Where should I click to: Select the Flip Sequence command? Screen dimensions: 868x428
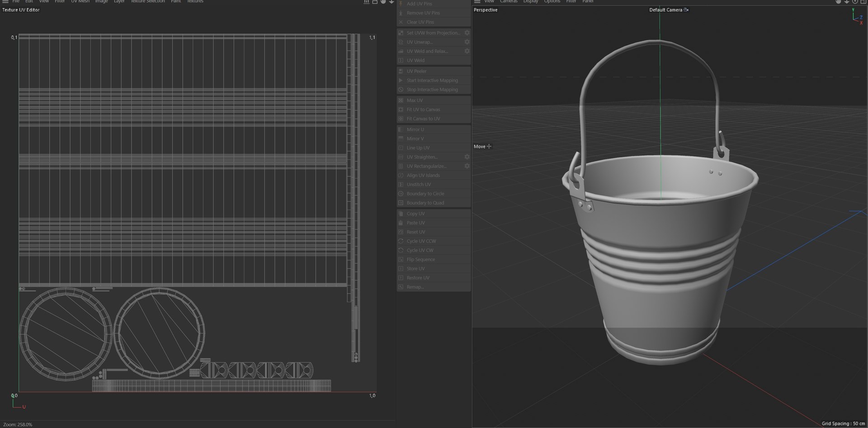[x=434, y=259]
